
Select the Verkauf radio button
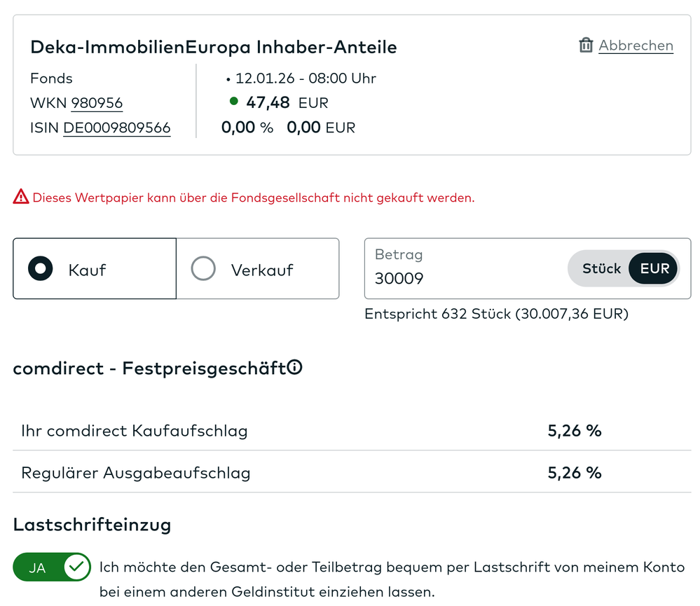203,268
